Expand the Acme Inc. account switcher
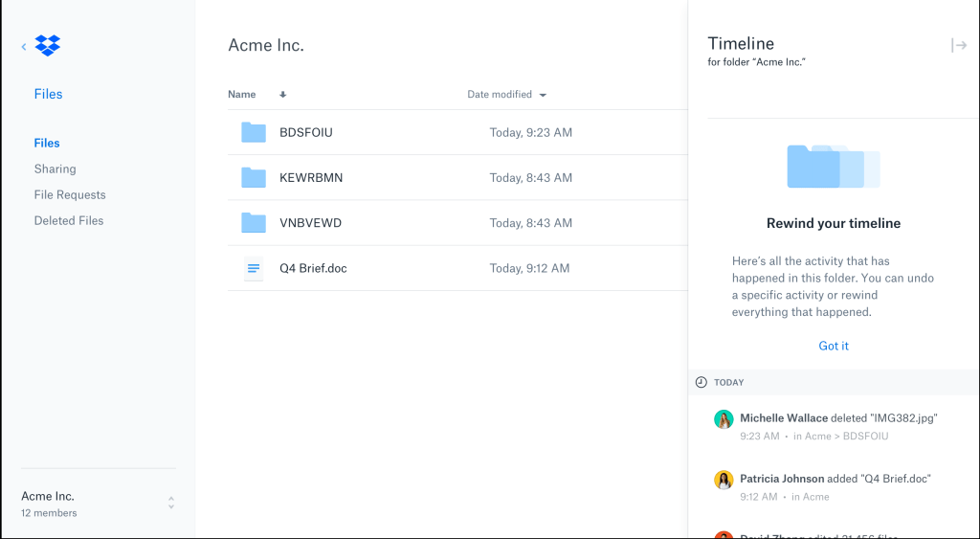This screenshot has width=980, height=539. pyautogui.click(x=170, y=503)
